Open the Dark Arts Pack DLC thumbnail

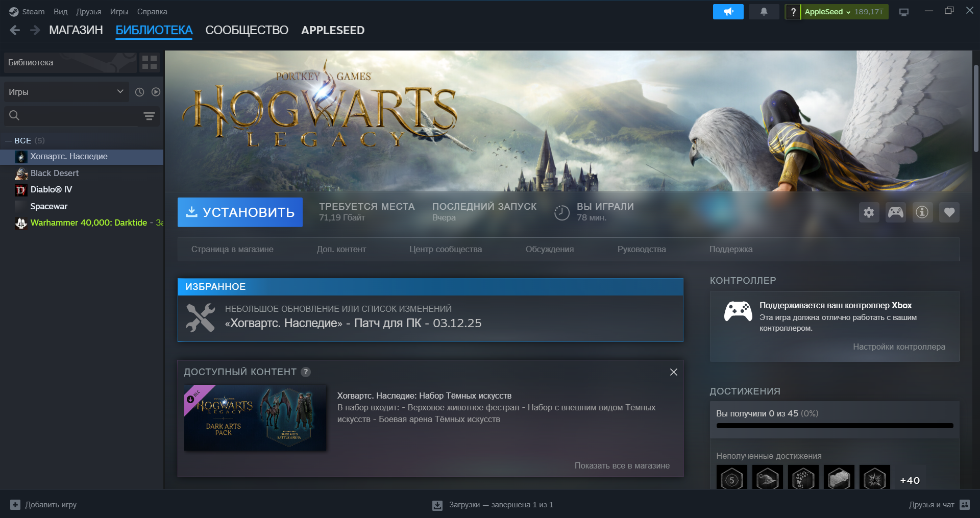click(255, 418)
